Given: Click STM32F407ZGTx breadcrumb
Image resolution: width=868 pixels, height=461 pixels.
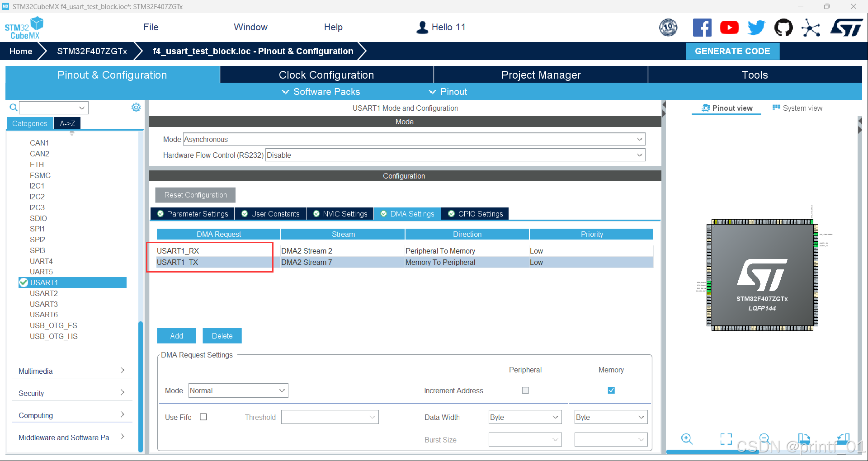Looking at the screenshot, I should pyautogui.click(x=92, y=51).
